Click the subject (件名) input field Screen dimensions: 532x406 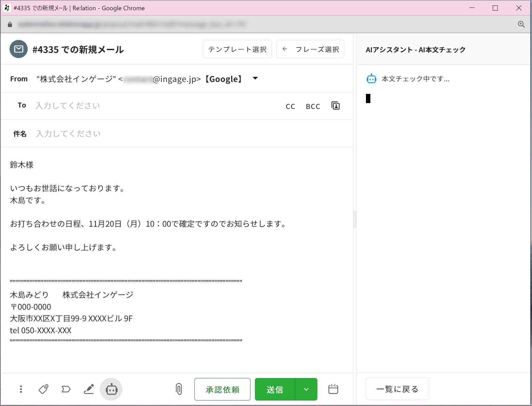[191, 134]
